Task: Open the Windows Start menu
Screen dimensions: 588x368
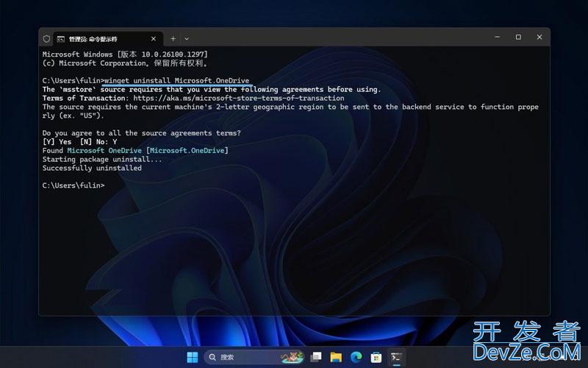Action: (x=193, y=357)
